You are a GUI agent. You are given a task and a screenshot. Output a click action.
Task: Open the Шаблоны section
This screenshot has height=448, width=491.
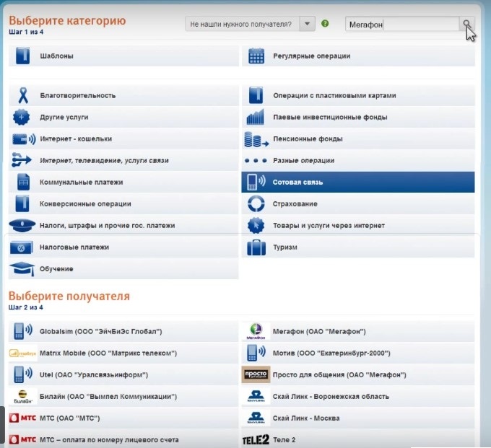click(56, 56)
